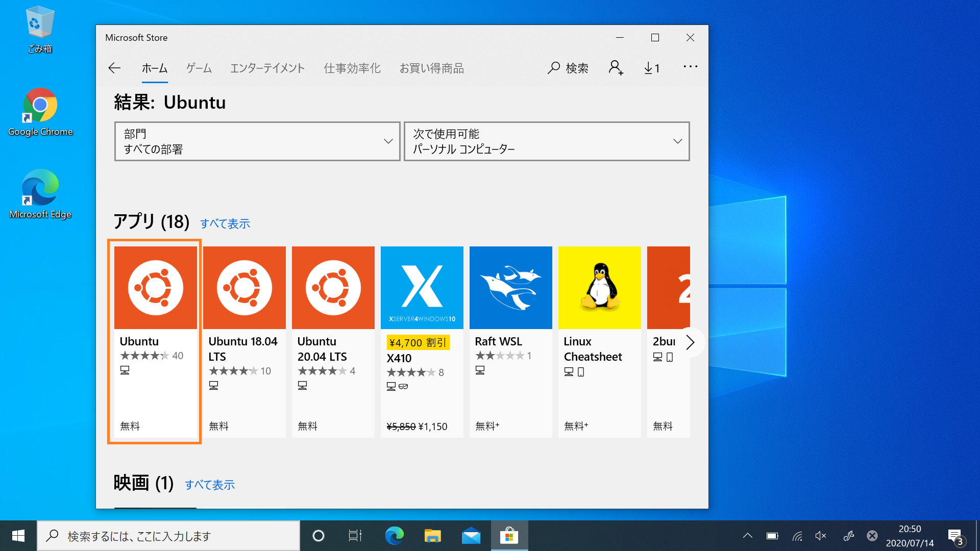980x551 pixels.
Task: Open the downloads and updates icon
Action: pyautogui.click(x=652, y=68)
